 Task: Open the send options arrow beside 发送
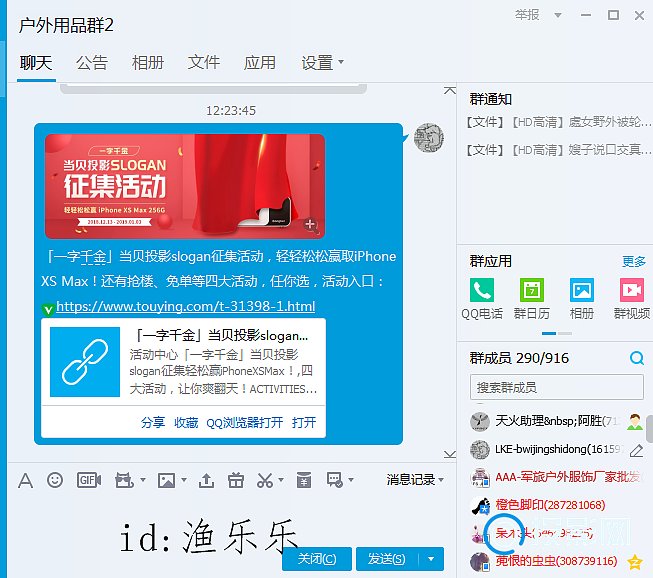(431, 559)
